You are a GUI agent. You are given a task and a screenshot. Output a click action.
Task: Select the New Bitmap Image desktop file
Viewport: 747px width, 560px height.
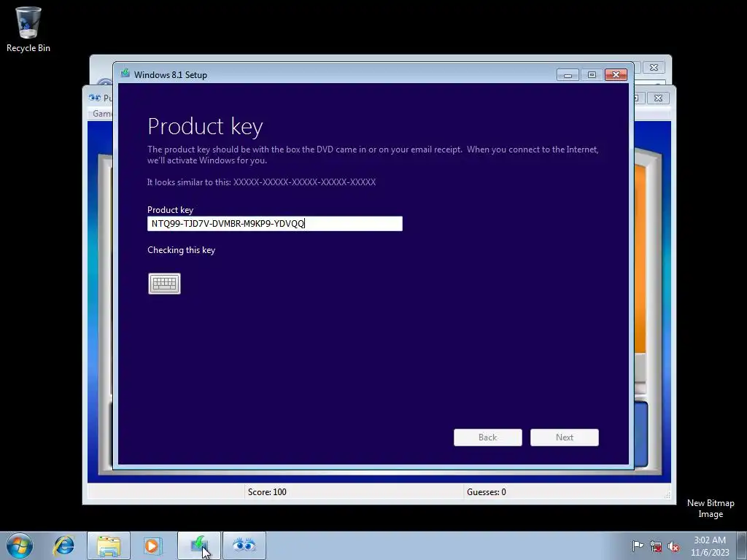(711, 508)
